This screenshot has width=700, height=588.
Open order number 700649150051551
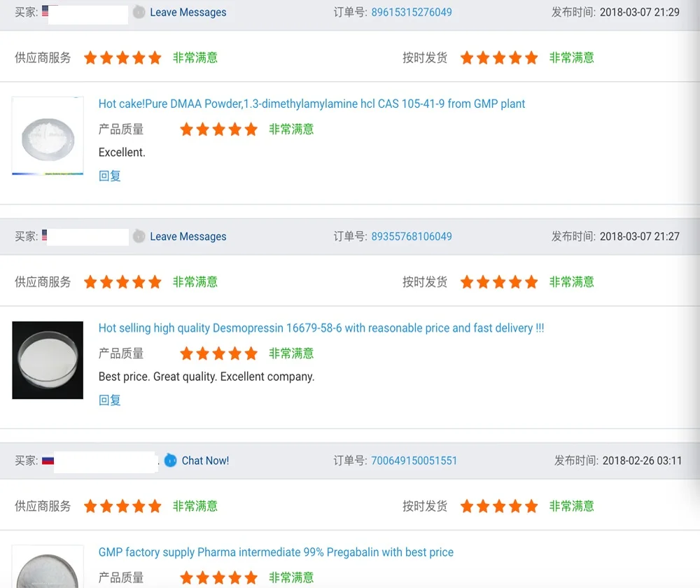(414, 460)
